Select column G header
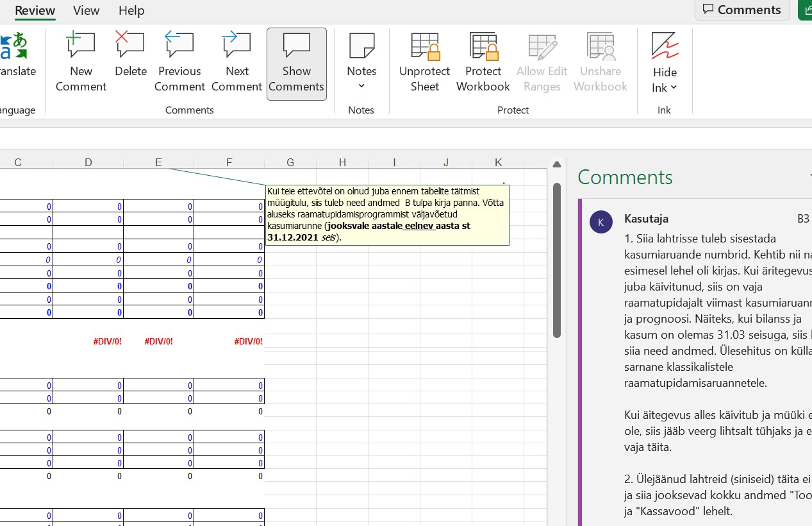 point(290,162)
